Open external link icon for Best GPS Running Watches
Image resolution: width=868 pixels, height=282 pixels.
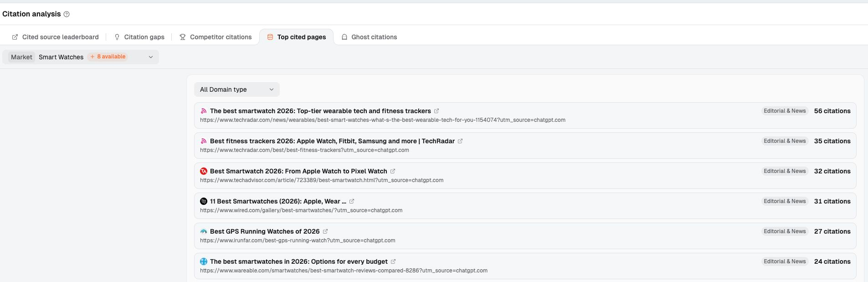[x=325, y=231]
